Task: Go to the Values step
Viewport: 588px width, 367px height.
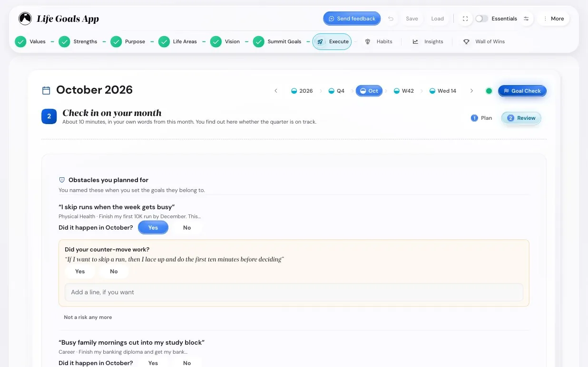Action: click(30, 41)
